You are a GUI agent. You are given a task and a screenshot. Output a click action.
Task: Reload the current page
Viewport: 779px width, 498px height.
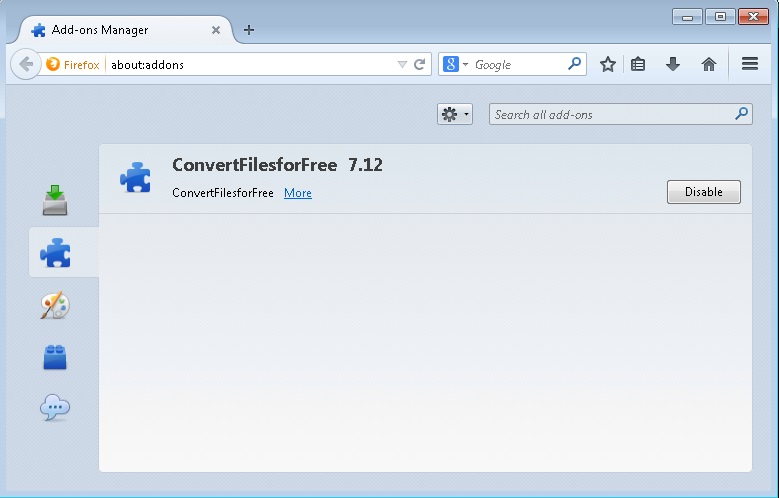[x=420, y=64]
